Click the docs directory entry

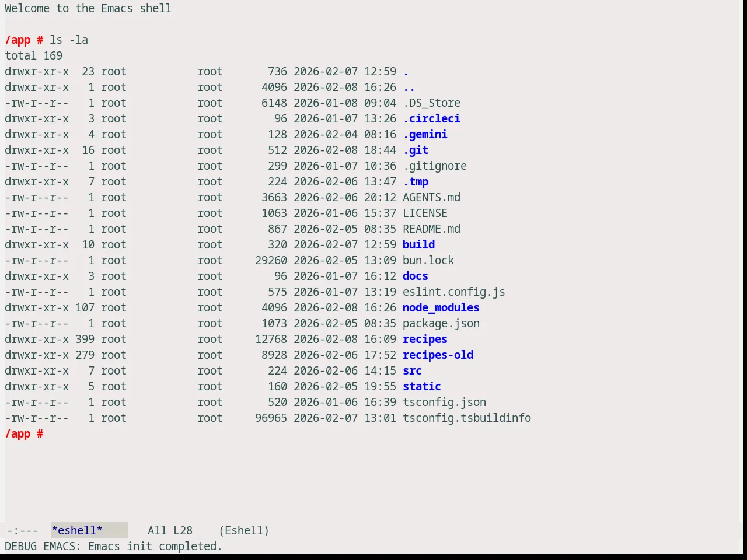(x=416, y=276)
